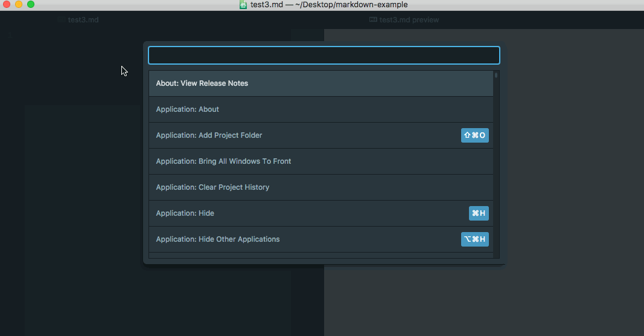Click the command list scrollbar thumb
Image resolution: width=644 pixels, height=336 pixels.
point(496,76)
